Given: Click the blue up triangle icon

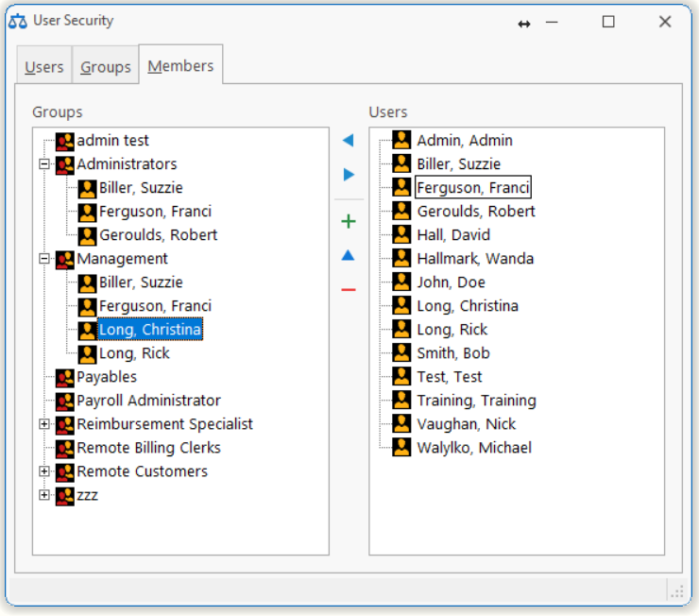Looking at the screenshot, I should (x=348, y=255).
